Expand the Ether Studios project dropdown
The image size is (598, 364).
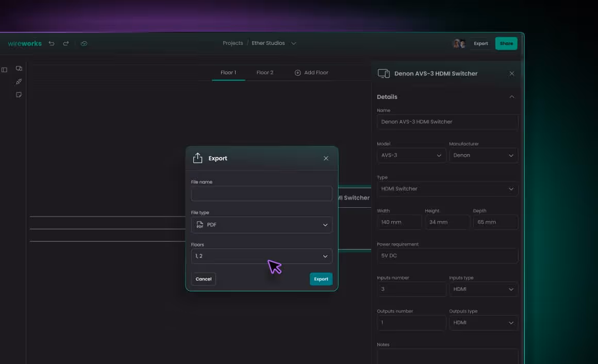click(x=294, y=43)
